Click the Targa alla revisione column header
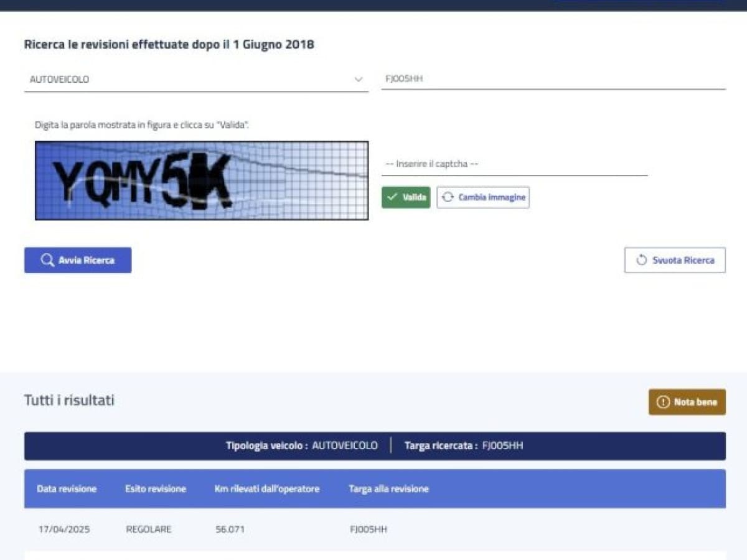Viewport: 747px width, 560px height. 388,489
